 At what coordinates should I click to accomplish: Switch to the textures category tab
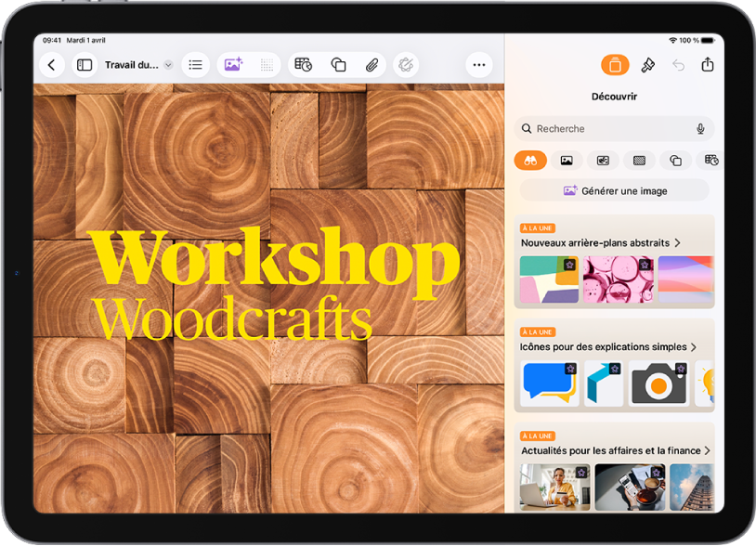639,161
